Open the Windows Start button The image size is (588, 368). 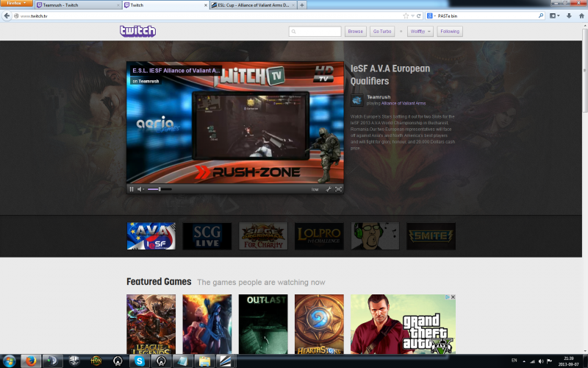(x=10, y=361)
